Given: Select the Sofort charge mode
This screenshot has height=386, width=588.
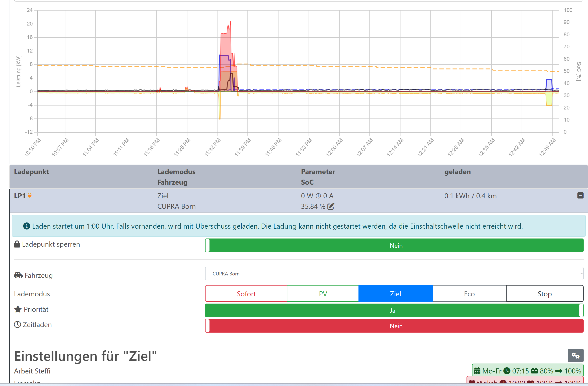Looking at the screenshot, I should [x=246, y=294].
